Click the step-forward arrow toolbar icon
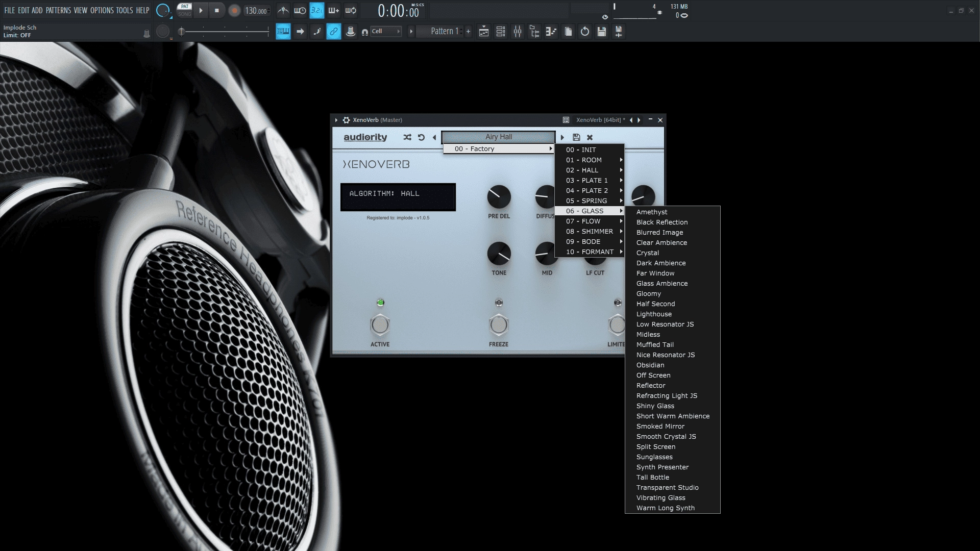 tap(300, 32)
